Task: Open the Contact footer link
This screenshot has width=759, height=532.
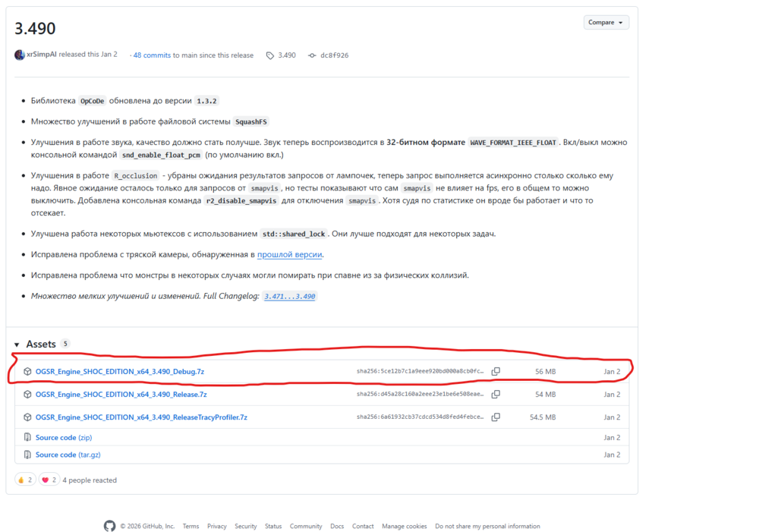Action: pyautogui.click(x=363, y=526)
